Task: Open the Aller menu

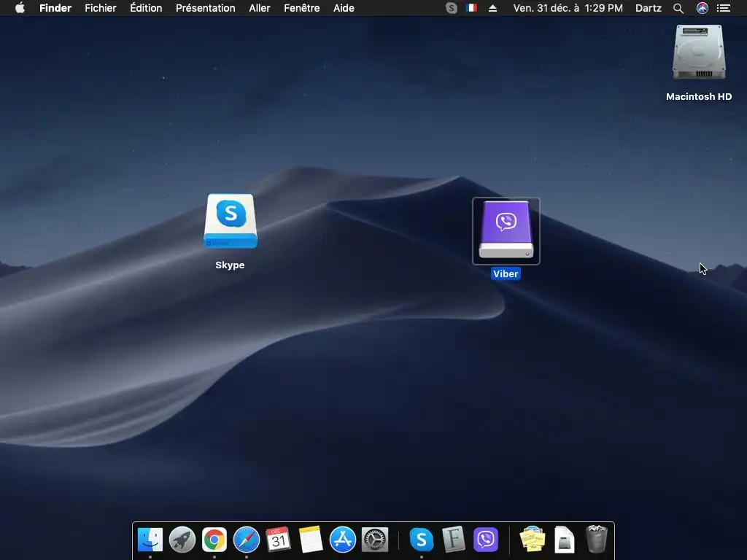Action: (x=260, y=8)
